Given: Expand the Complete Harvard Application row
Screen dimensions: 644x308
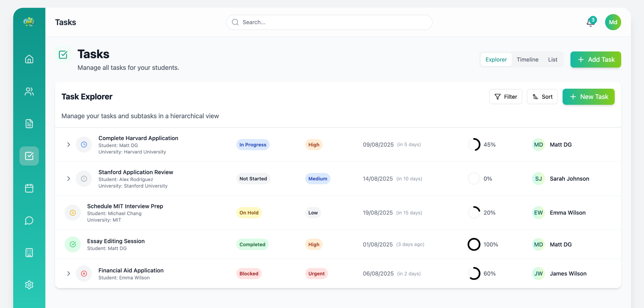Looking at the screenshot, I should tap(68, 145).
